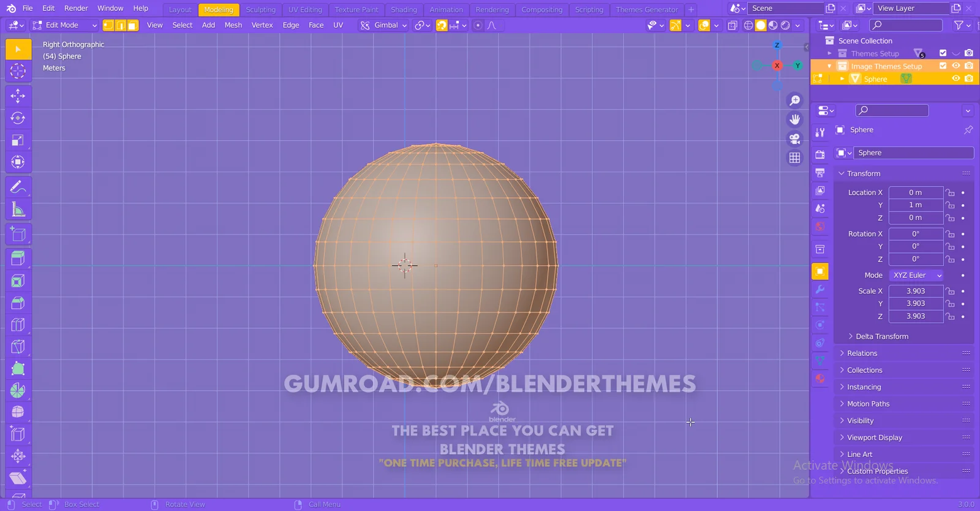This screenshot has width=980, height=511.
Task: Expand Themes Setup collection in outliner
Action: pos(830,53)
